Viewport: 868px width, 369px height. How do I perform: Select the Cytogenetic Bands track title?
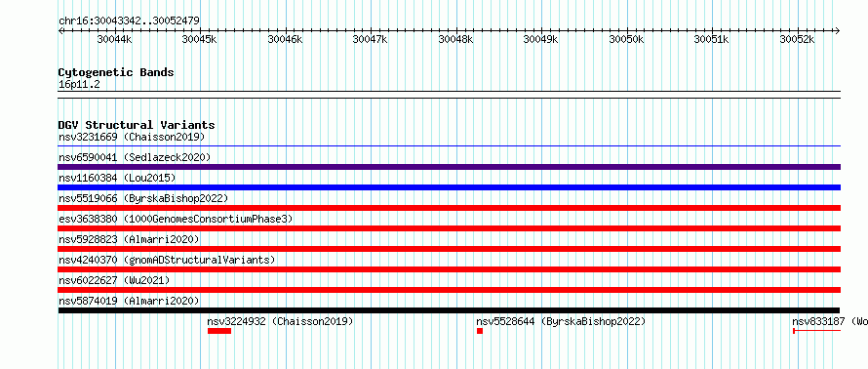point(116,72)
